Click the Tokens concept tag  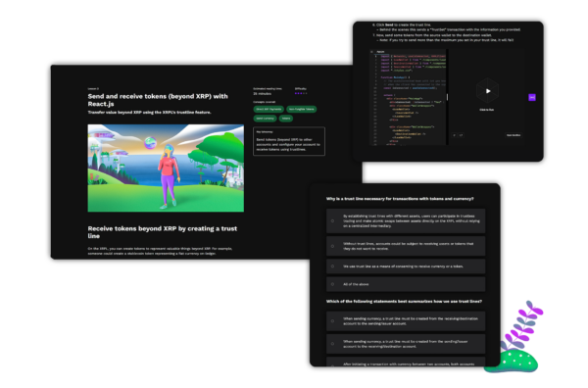[x=286, y=119]
